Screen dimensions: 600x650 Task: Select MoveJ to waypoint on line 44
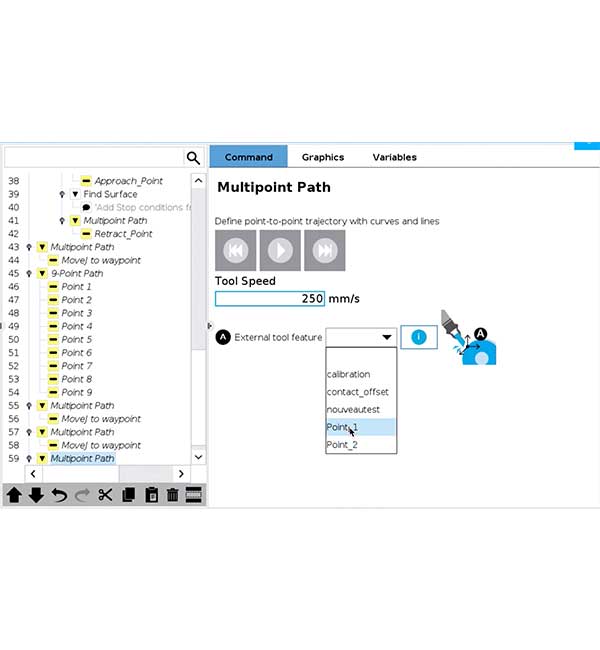coord(101,260)
